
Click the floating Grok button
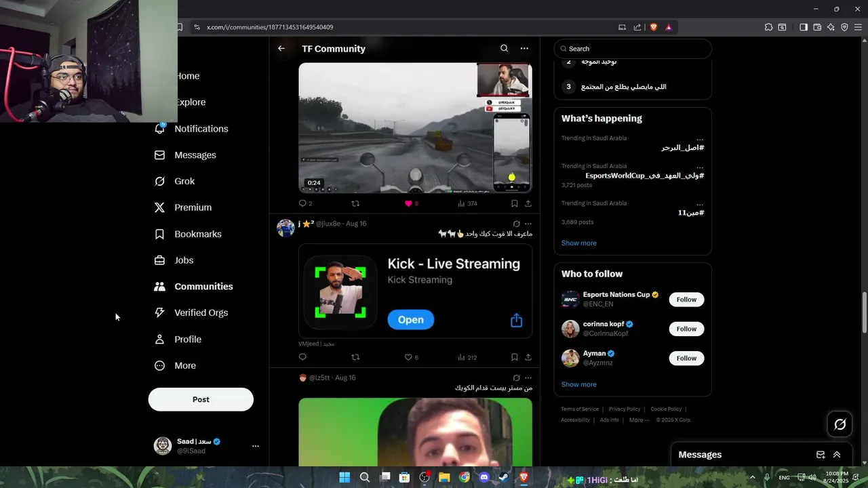(840, 424)
